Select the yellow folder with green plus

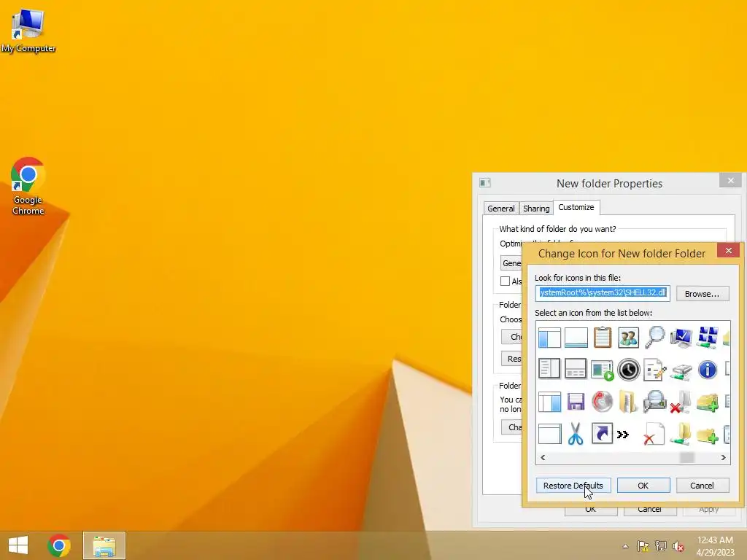pyautogui.click(x=708, y=435)
